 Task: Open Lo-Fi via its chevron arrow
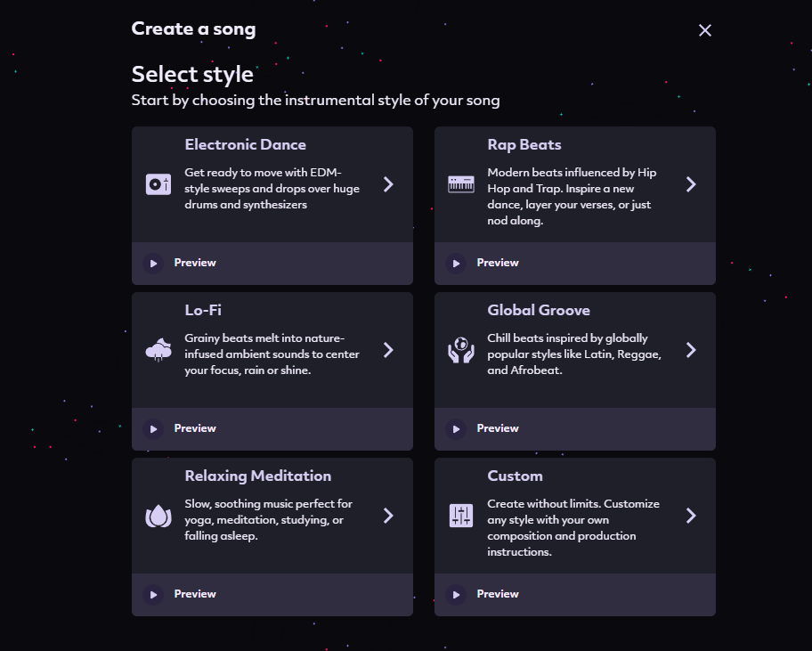pos(388,350)
